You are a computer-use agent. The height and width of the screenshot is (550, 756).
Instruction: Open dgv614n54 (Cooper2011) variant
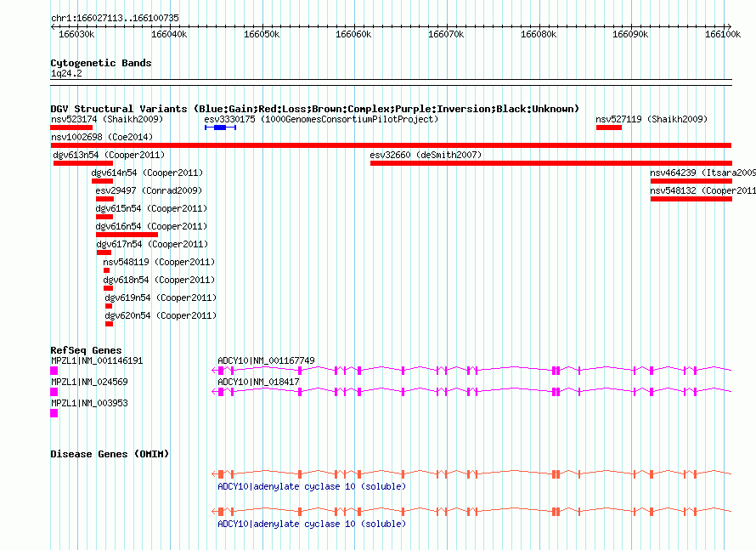pyautogui.click(x=147, y=173)
